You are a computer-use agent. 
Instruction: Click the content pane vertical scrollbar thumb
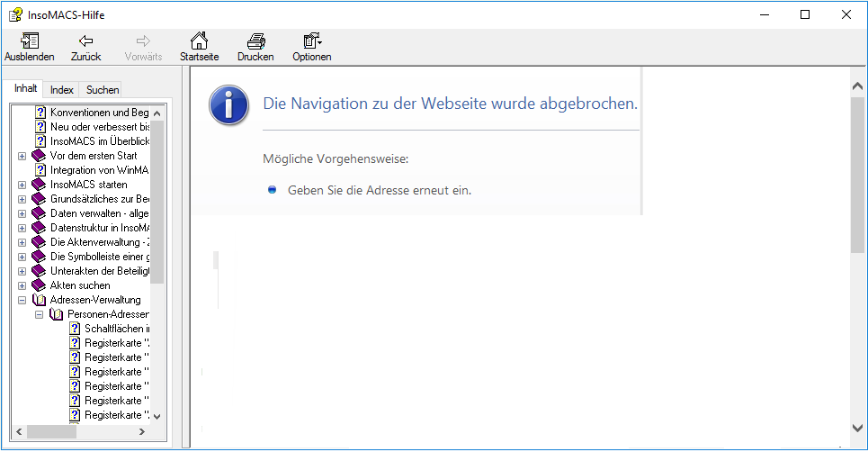pos(857,176)
